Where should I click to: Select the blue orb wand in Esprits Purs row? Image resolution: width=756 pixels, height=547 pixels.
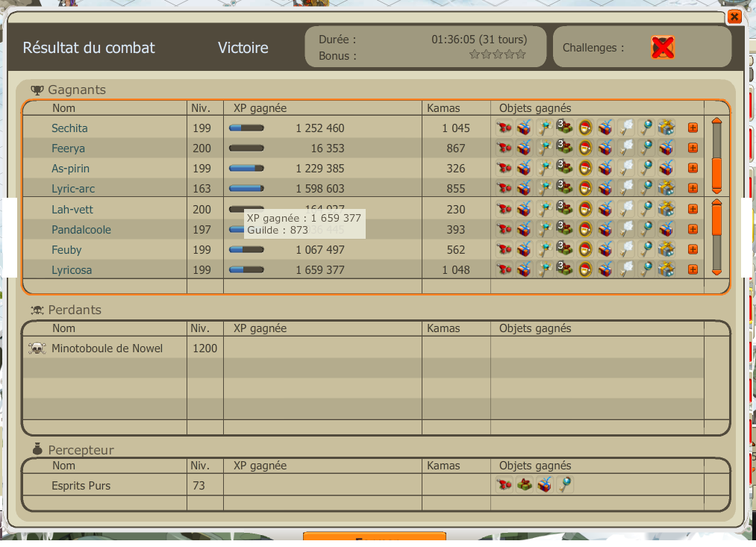click(565, 485)
